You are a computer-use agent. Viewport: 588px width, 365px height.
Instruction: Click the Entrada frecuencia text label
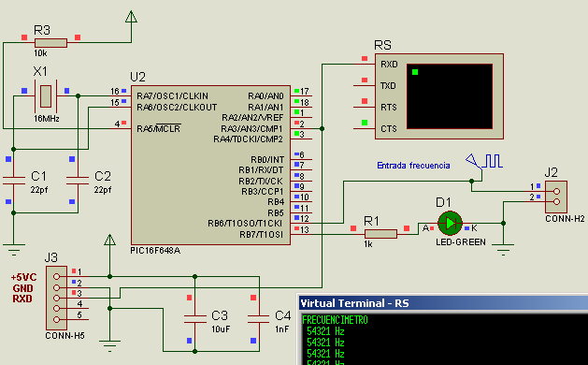[413, 166]
